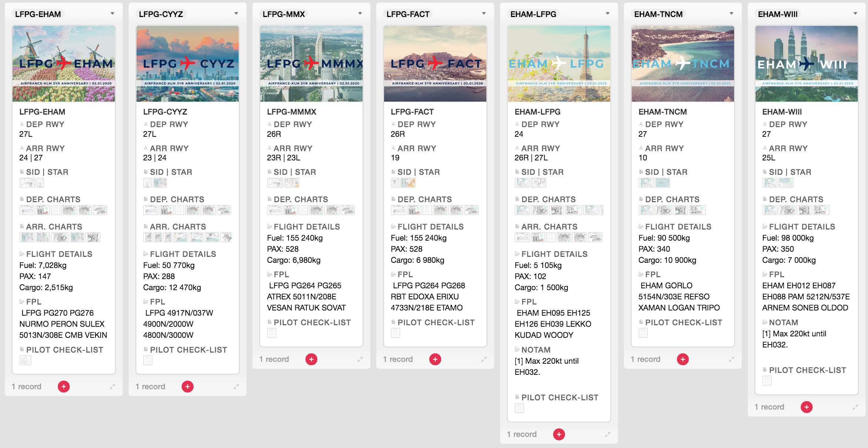Add a record to the EHAM-WIII stack
The height and width of the screenshot is (448, 868).
point(807,407)
